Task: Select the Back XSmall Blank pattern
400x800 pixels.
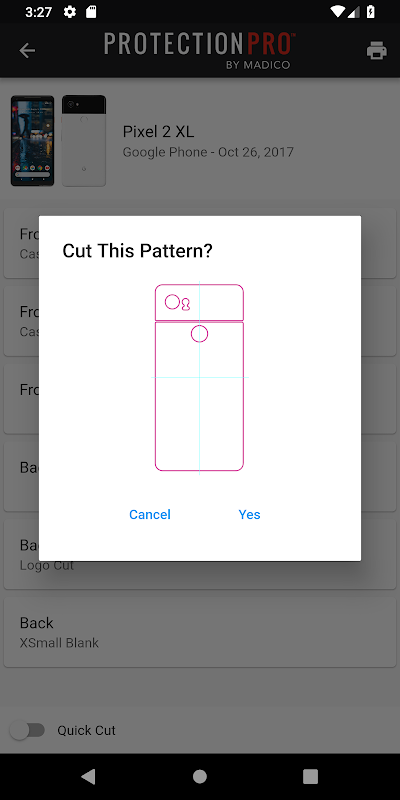Action: [x=200, y=633]
